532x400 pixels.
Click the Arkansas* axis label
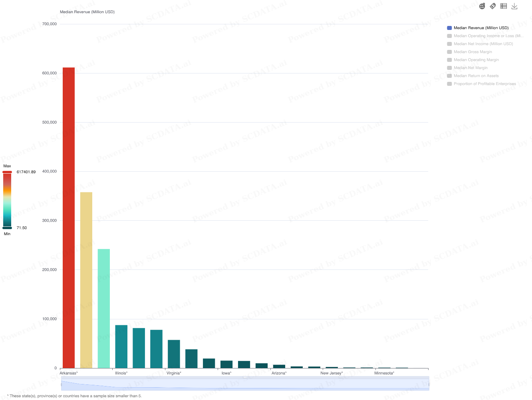click(69, 373)
